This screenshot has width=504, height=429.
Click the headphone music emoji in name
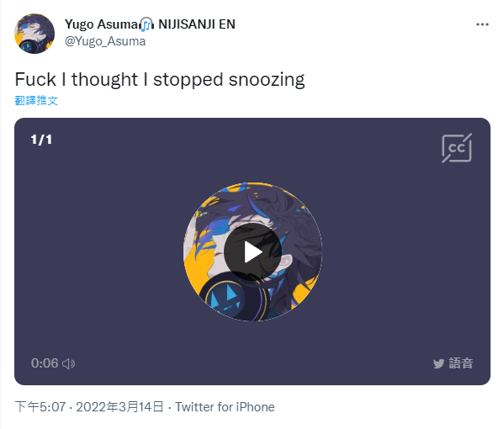click(x=147, y=24)
